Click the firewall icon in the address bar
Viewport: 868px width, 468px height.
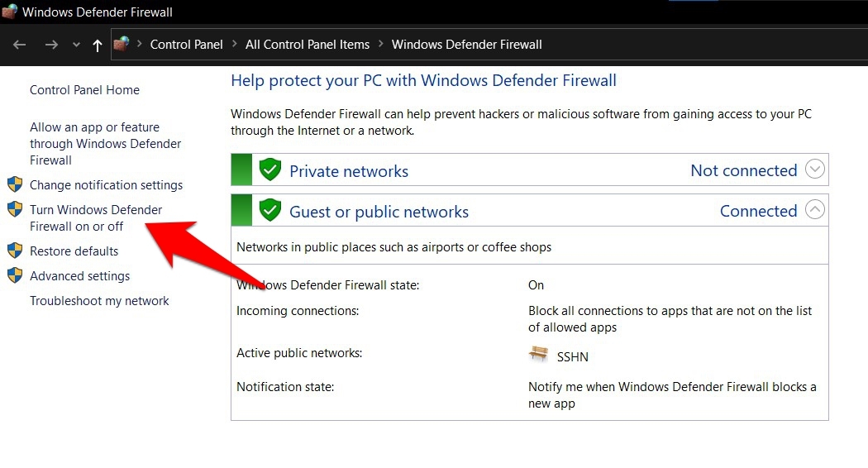tap(122, 44)
